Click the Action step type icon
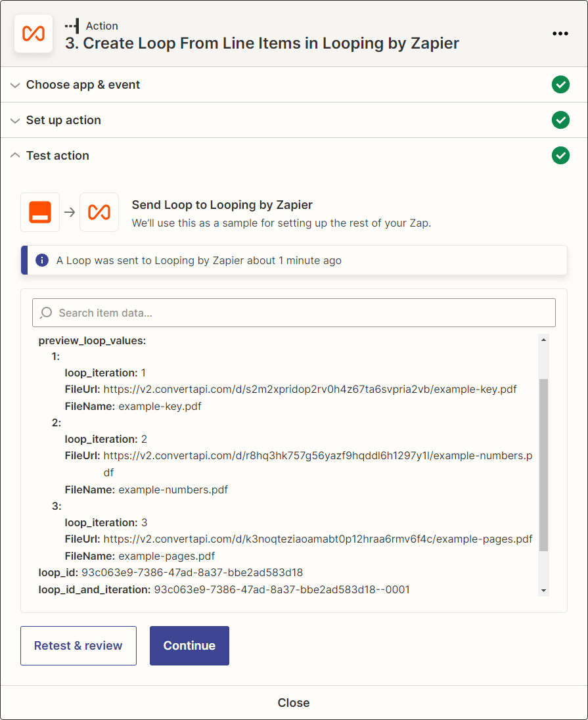Viewport: 588px width, 720px height. pyautogui.click(x=72, y=26)
